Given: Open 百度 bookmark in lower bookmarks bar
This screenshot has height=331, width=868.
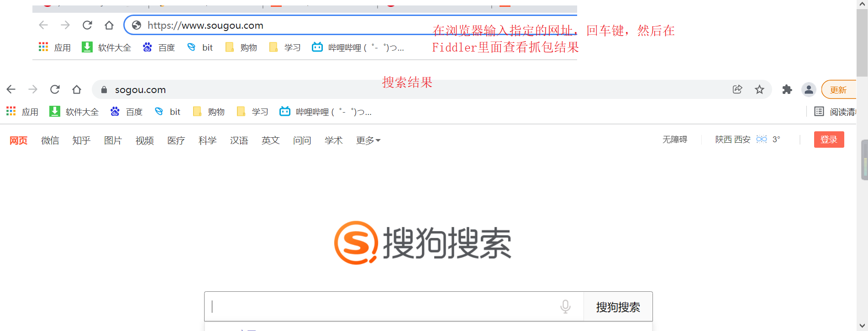Looking at the screenshot, I should 126,112.
